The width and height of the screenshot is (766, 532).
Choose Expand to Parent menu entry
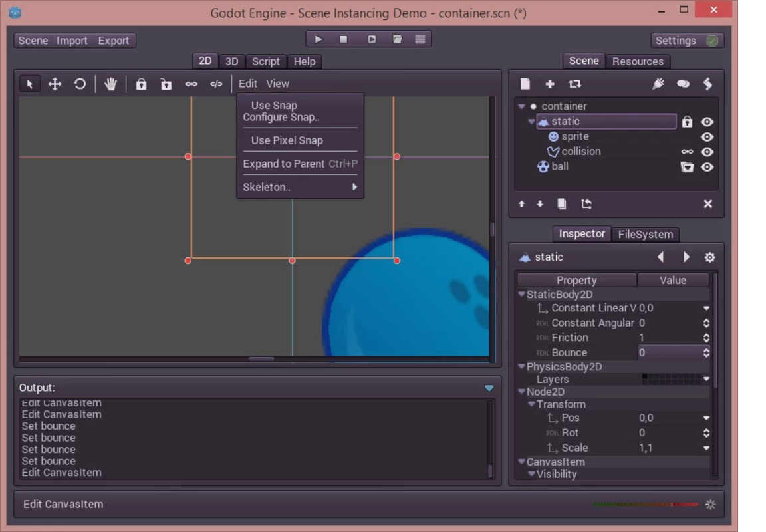point(284,164)
